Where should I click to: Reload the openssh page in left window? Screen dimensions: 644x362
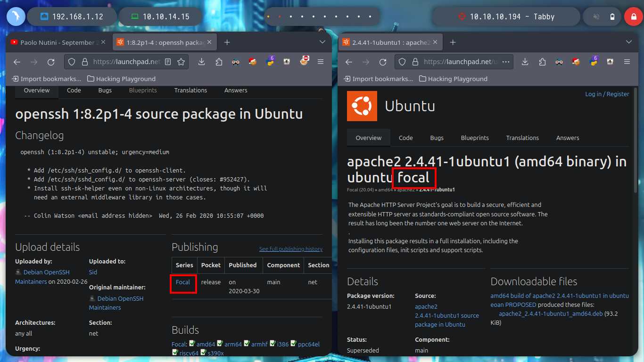click(x=51, y=62)
